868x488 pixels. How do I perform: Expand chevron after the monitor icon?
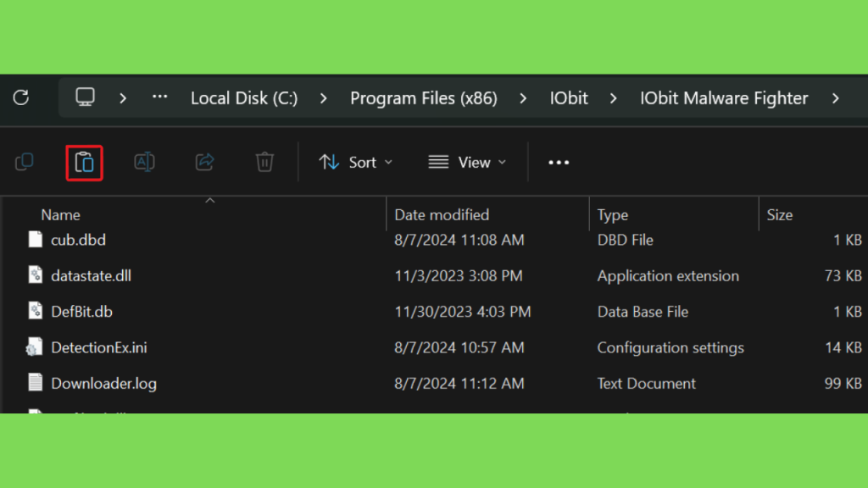point(123,98)
